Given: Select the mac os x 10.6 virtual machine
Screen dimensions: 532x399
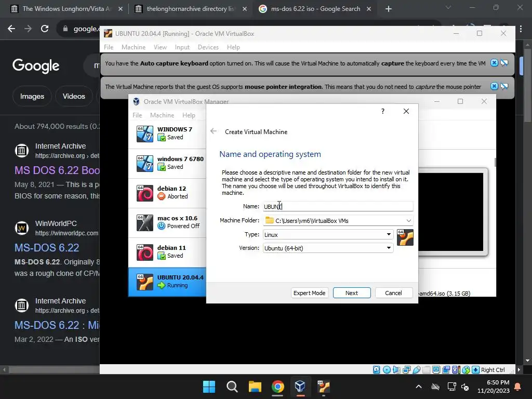Looking at the screenshot, I should [x=167, y=222].
